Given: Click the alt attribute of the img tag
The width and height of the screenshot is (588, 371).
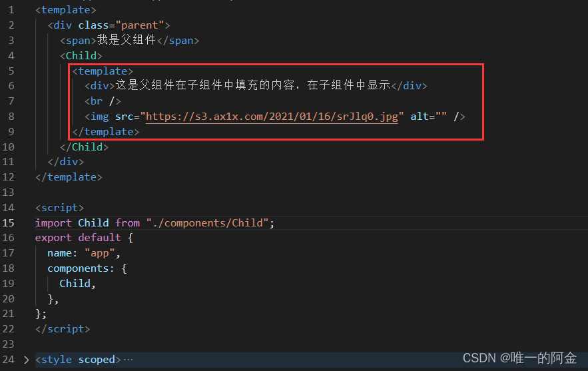Looking at the screenshot, I should (x=429, y=117).
